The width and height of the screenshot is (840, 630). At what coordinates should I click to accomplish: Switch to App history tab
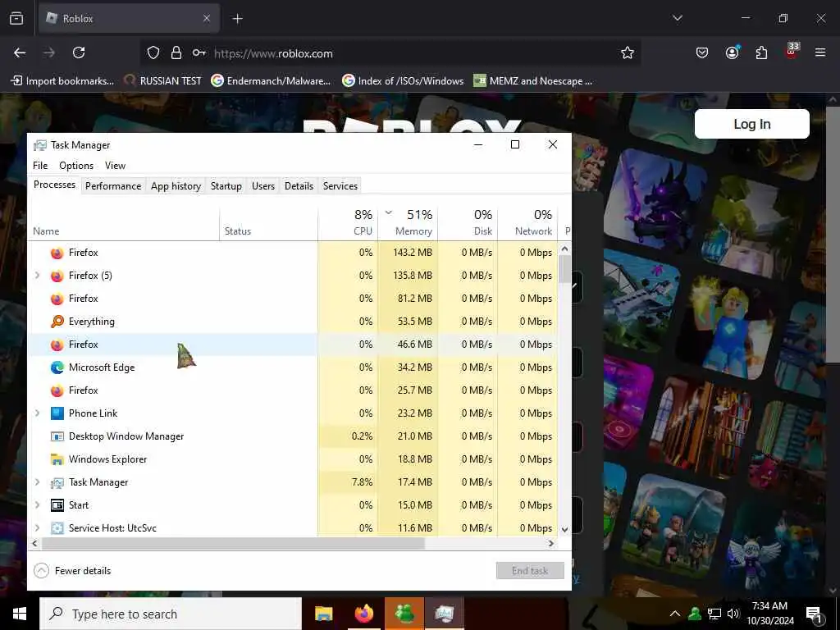pyautogui.click(x=176, y=186)
